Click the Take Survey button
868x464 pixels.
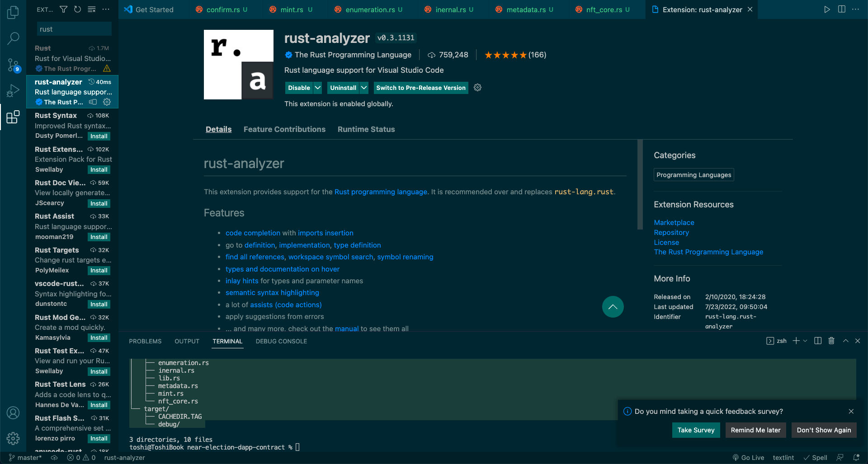click(696, 430)
